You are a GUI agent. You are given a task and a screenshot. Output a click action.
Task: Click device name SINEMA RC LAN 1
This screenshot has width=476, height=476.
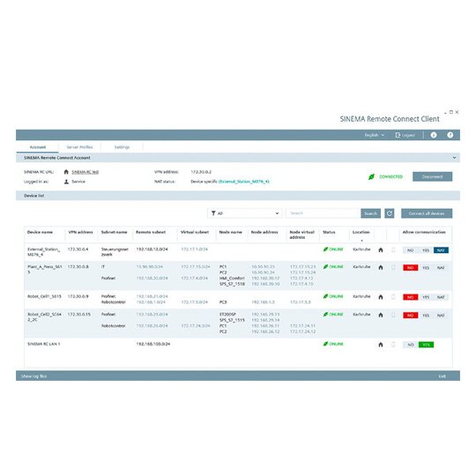tap(44, 344)
